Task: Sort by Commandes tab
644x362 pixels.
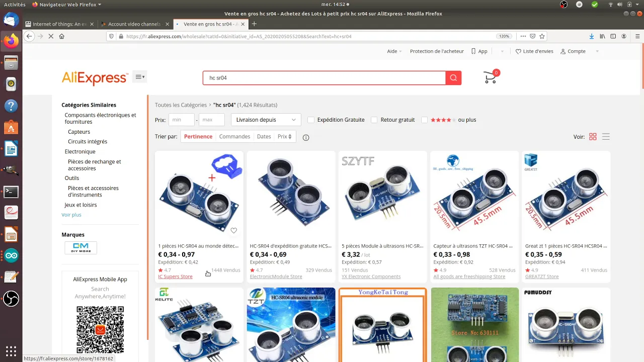Action: tap(234, 137)
